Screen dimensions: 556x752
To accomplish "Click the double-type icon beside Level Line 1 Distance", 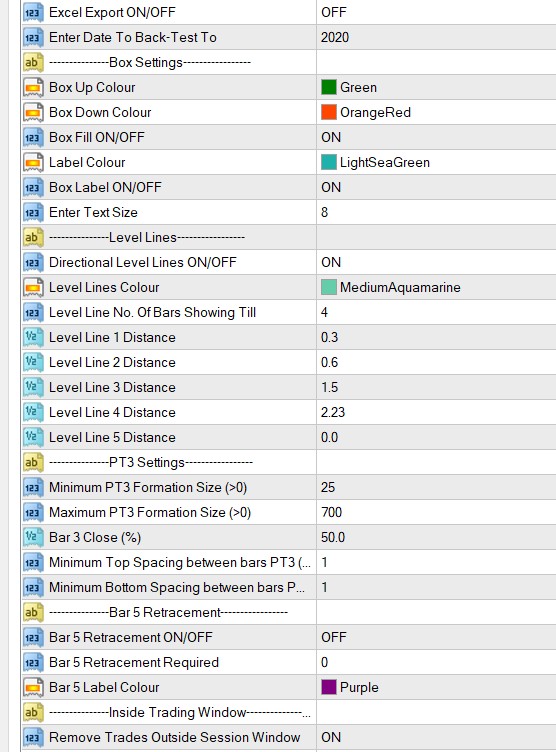I will [x=33, y=337].
